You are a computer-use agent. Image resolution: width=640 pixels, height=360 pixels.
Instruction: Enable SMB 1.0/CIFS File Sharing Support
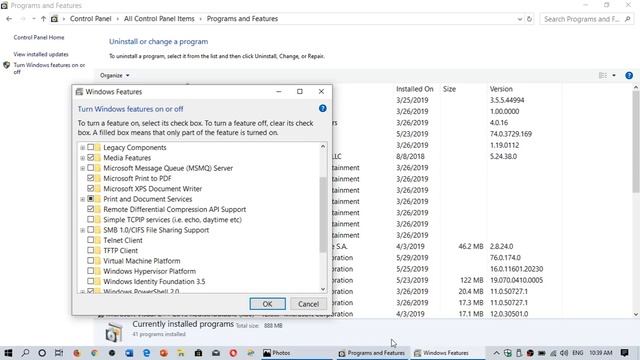coord(91,229)
